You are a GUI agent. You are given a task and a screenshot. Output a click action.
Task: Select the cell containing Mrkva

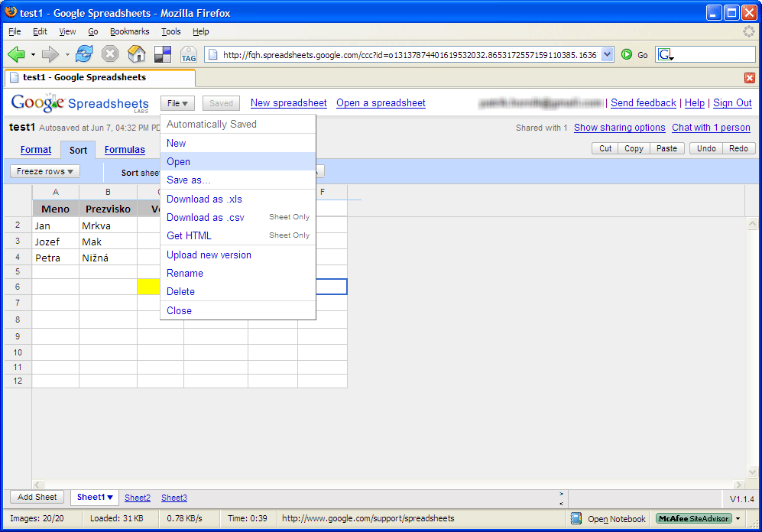click(x=108, y=225)
